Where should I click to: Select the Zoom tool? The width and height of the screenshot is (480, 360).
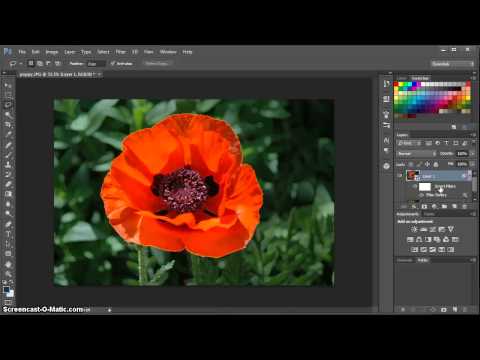click(8, 274)
